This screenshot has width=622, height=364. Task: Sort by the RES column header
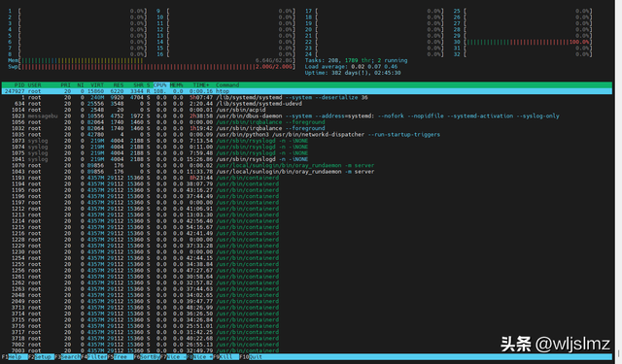coord(119,85)
